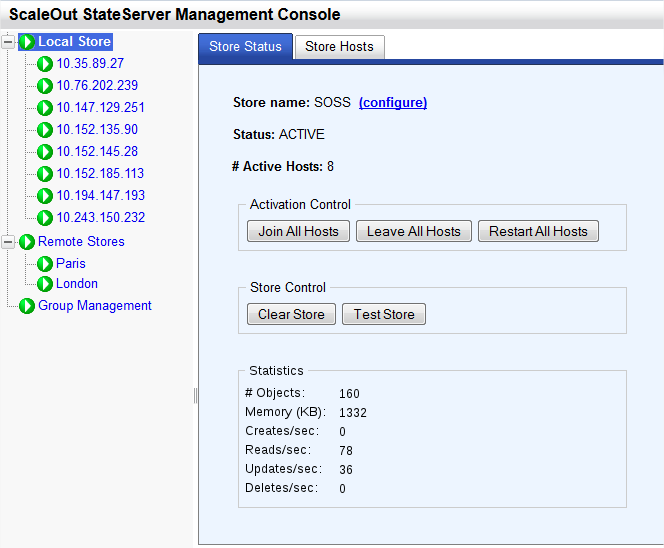Screen dimensions: 664x548
Task: Click the Active Hosts count value 8
Action: pyautogui.click(x=330, y=166)
